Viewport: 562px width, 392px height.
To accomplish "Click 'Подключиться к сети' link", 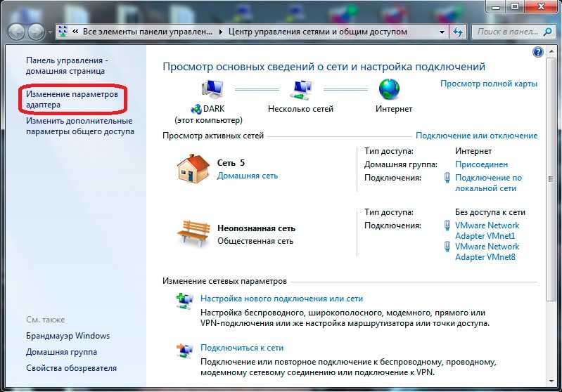I will click(242, 348).
